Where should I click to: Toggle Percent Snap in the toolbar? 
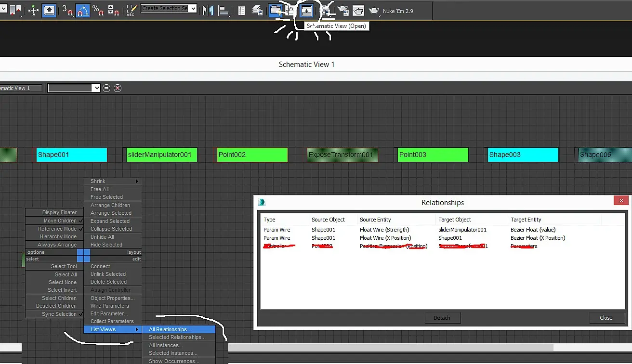tap(98, 10)
